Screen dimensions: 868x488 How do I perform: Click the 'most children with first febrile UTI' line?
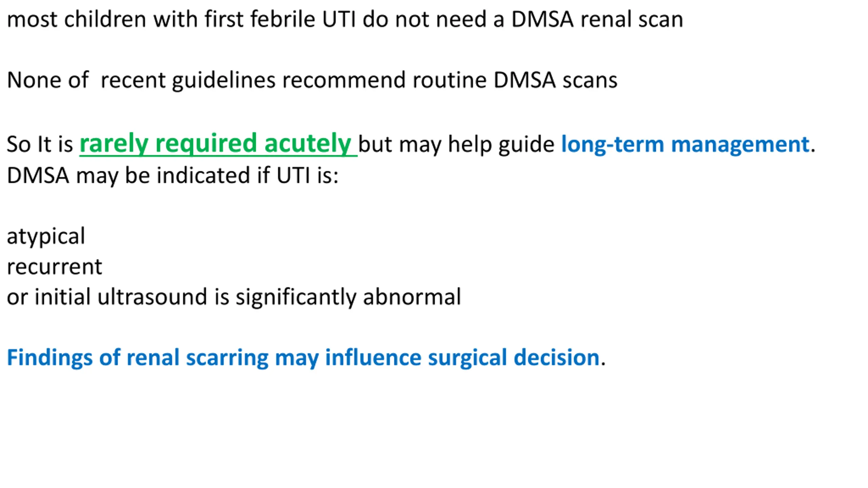pos(345,19)
